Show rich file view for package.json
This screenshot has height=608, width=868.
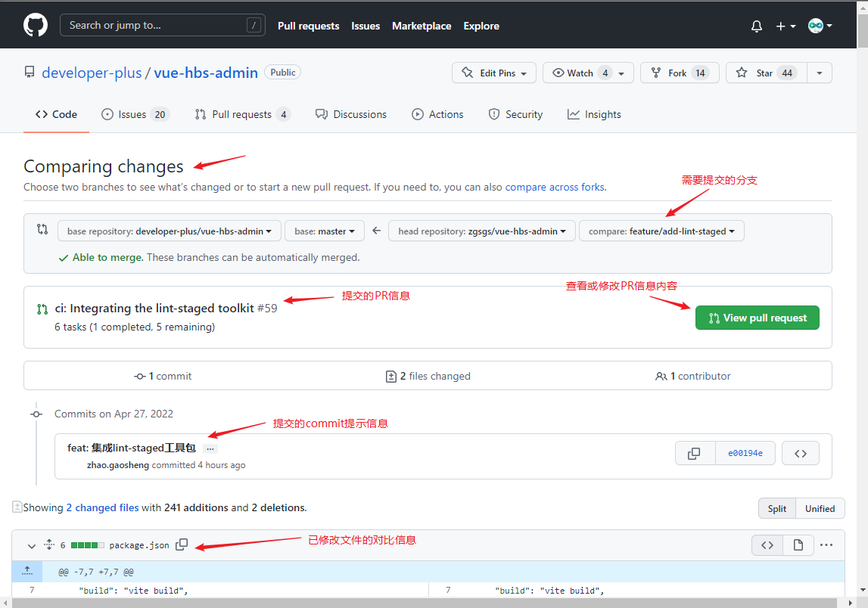coord(798,545)
